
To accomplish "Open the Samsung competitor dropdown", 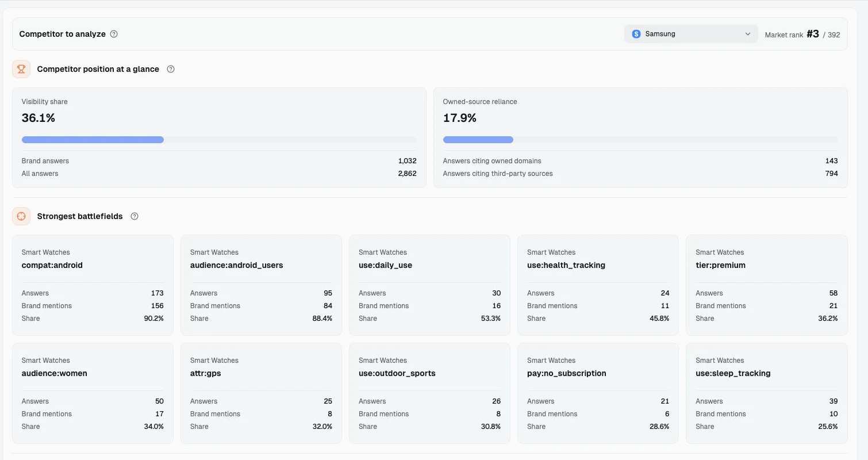I will pyautogui.click(x=691, y=34).
